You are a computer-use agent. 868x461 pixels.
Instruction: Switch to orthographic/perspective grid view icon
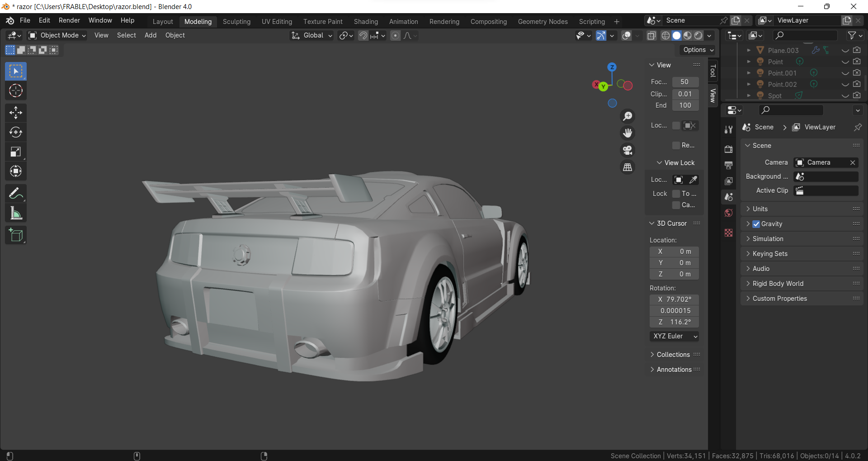627,167
